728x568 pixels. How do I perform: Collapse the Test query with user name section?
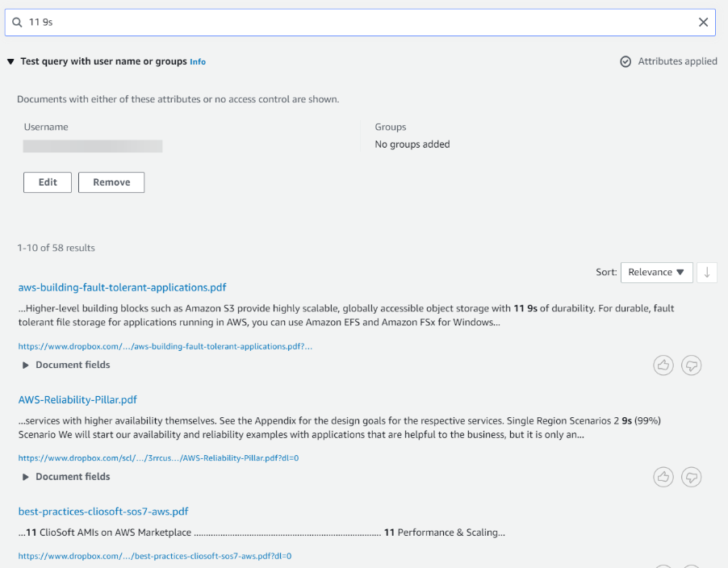[10, 61]
